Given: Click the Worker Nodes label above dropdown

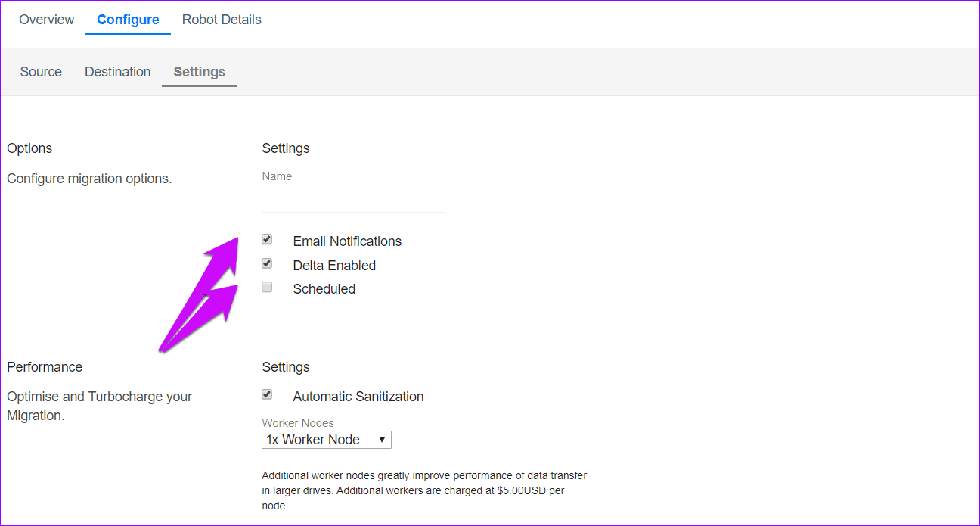Looking at the screenshot, I should 298,423.
